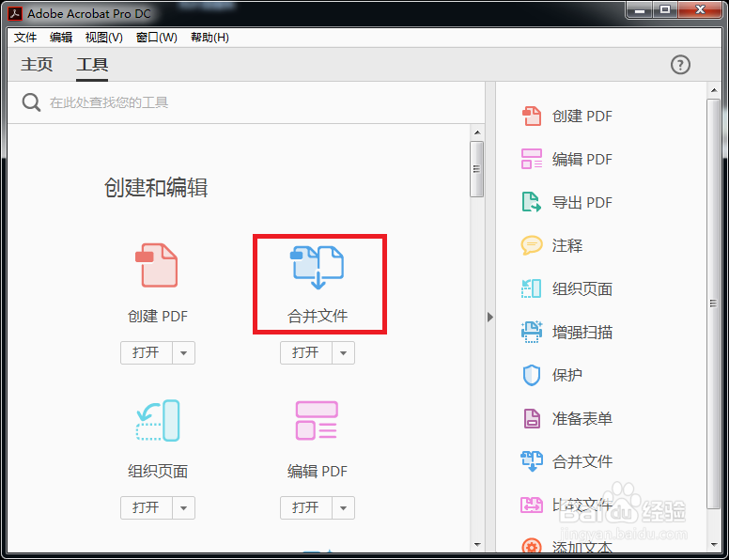Open 保护 shield icon in sidebar
This screenshot has height=560, width=729.
point(532,375)
